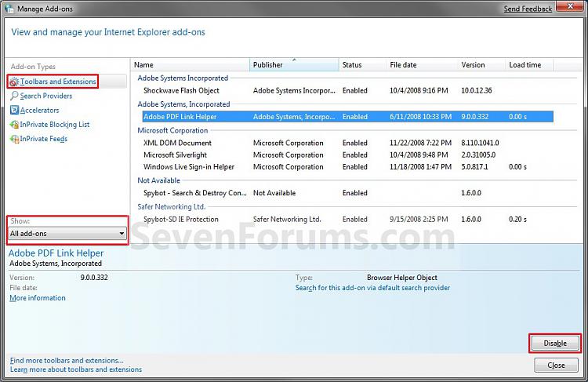588x382 pixels.
Task: Collapse the Safer Networking Ltd. group header
Action: coord(171,206)
